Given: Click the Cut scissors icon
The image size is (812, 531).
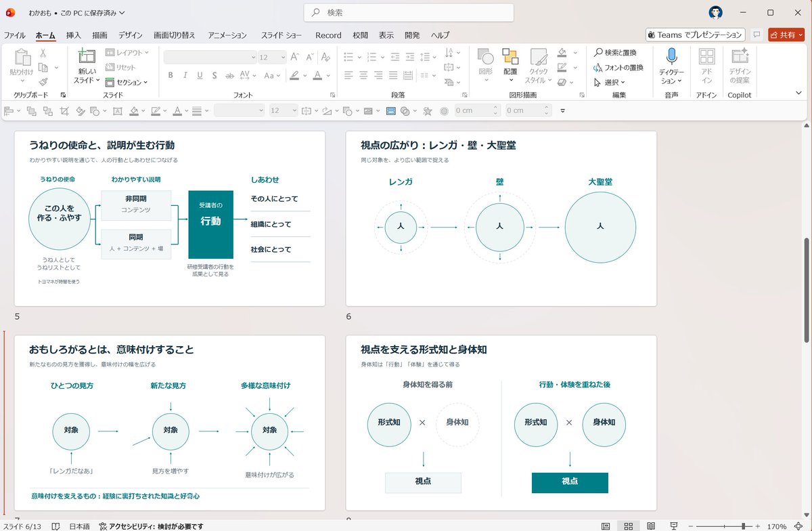Looking at the screenshot, I should (43, 54).
